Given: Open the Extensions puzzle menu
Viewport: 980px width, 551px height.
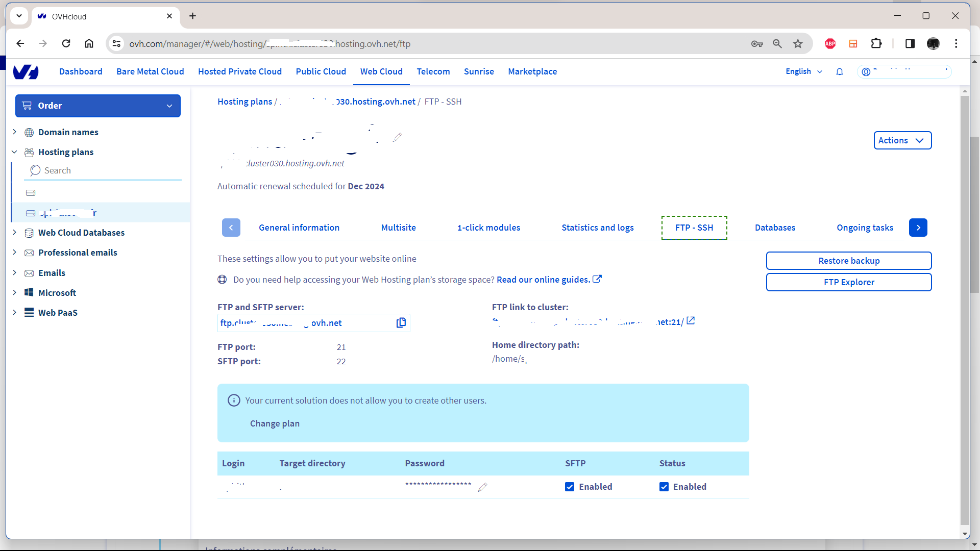Looking at the screenshot, I should (x=876, y=44).
